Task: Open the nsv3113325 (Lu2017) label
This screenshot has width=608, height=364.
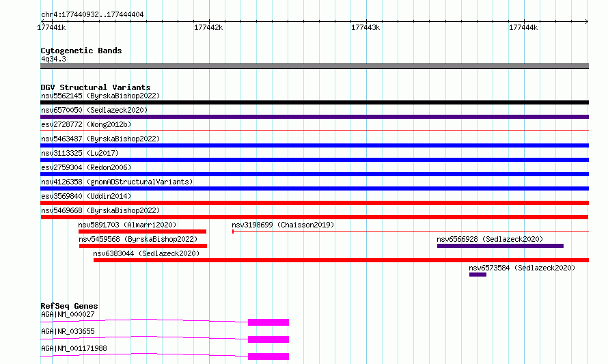Action: click(80, 153)
